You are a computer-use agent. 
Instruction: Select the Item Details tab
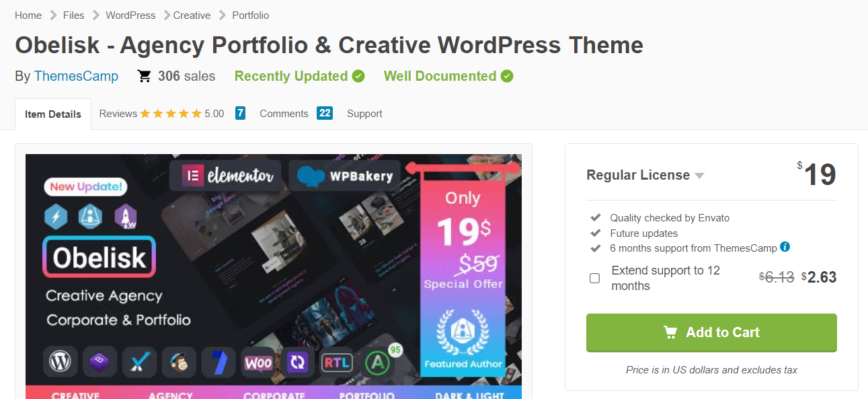coord(53,114)
